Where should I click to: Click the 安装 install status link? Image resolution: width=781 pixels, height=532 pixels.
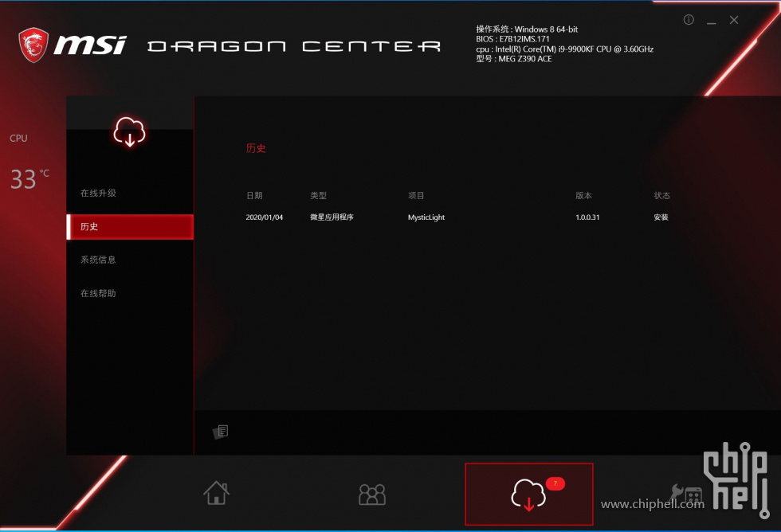(x=661, y=217)
